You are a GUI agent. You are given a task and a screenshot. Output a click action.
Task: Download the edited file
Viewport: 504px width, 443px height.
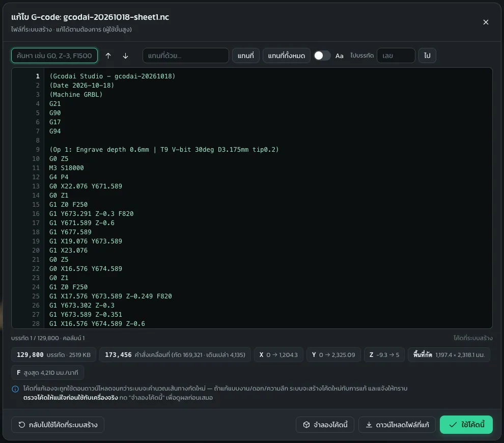coord(397,425)
